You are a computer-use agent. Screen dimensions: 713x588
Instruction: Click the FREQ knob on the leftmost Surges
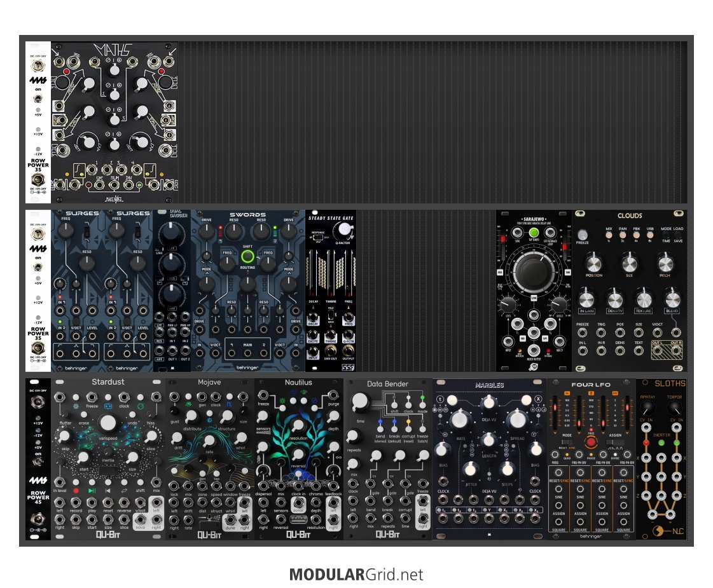coord(66,230)
